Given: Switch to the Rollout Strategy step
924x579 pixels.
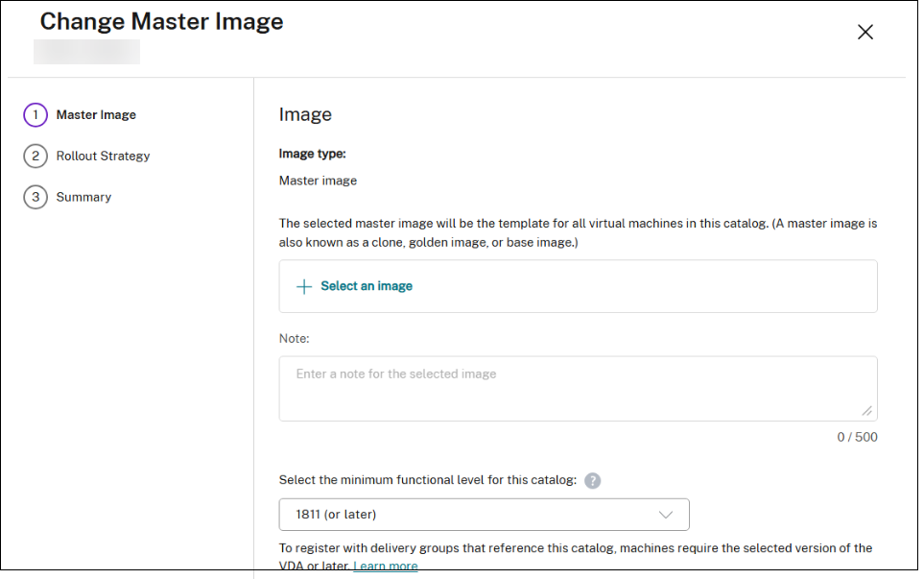Looking at the screenshot, I should coord(103,157).
